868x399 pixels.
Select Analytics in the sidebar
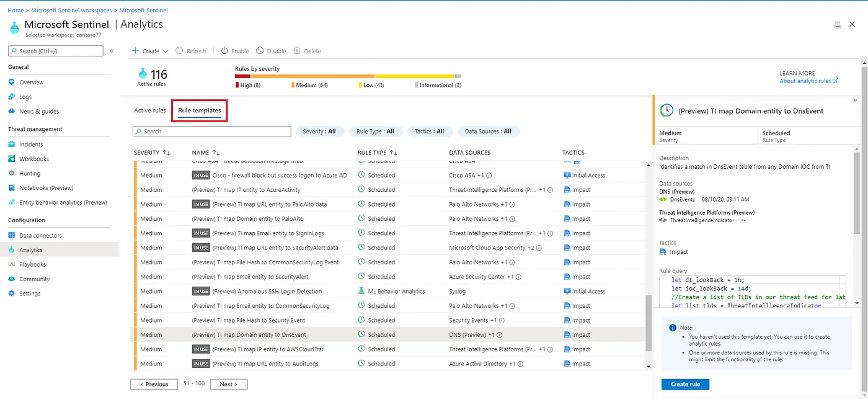(x=31, y=249)
